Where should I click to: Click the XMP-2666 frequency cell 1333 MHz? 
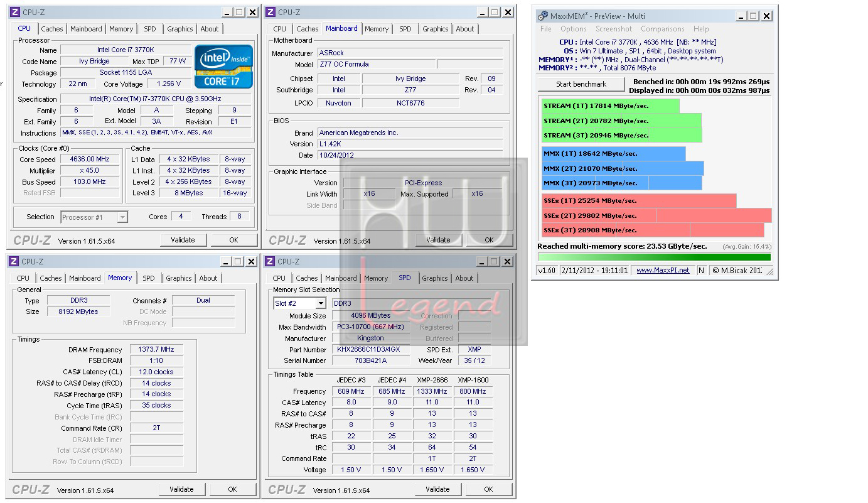click(x=432, y=391)
